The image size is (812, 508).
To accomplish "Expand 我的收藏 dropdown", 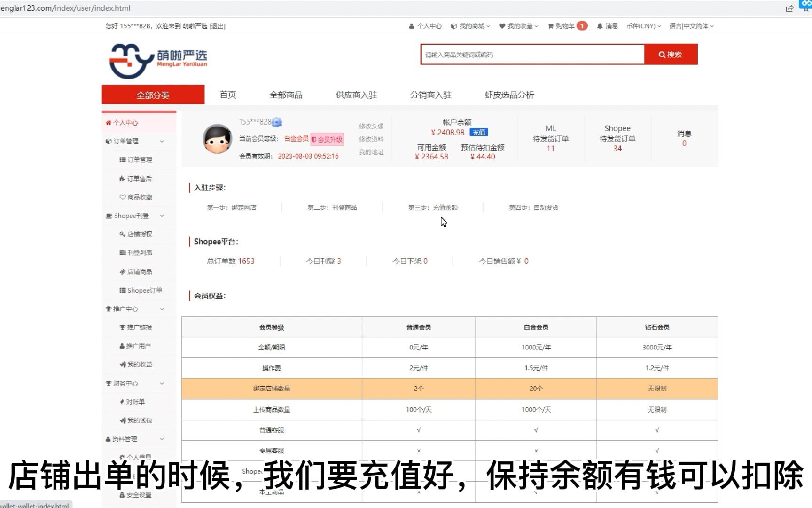I will click(x=518, y=26).
